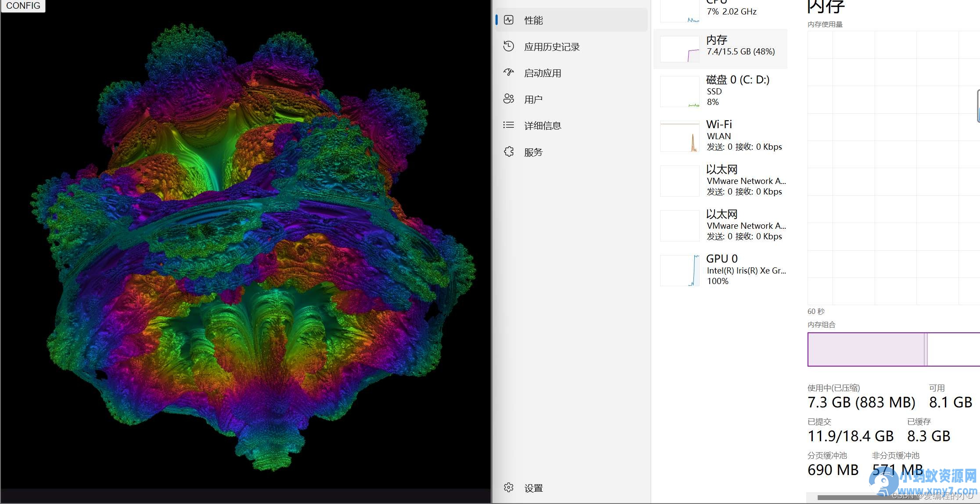The width and height of the screenshot is (980, 504).
Task: Open the App history (应用历史记录) icon
Action: click(509, 46)
